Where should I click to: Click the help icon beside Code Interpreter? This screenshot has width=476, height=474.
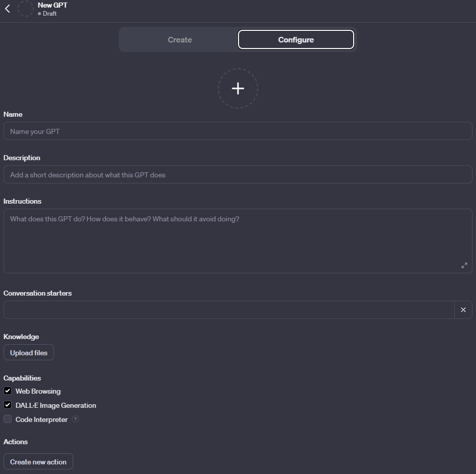(x=75, y=419)
